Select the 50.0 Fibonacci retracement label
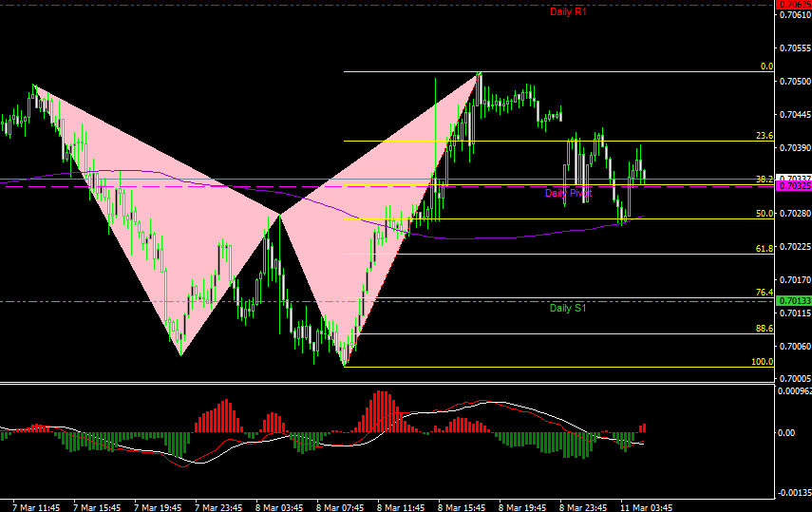 (x=764, y=214)
